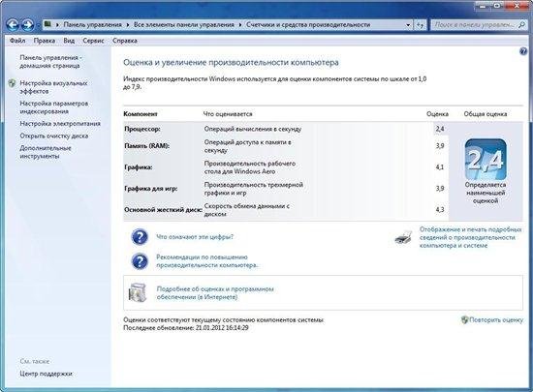Click the question icon beside Рекомендации по повышению

pos(140,261)
